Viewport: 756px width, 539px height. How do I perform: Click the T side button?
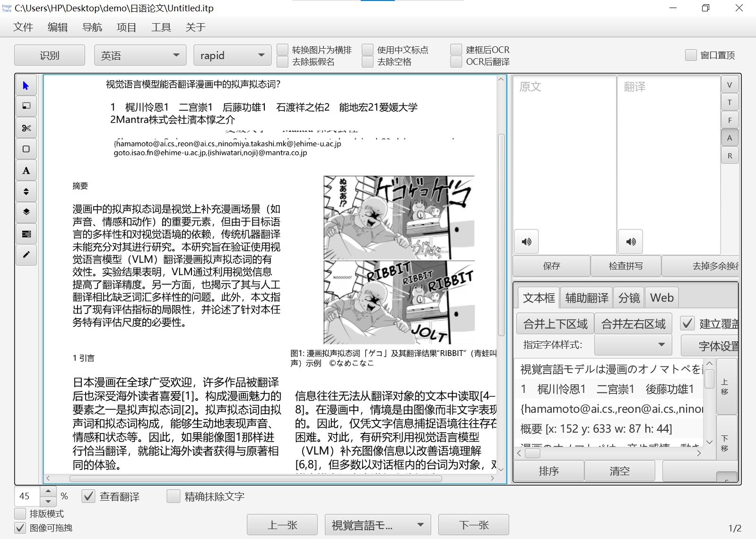click(730, 103)
